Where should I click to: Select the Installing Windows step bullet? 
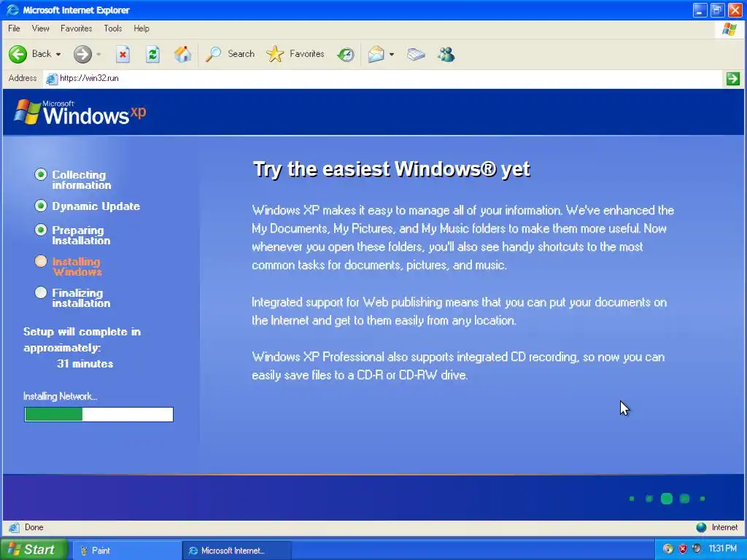[41, 261]
